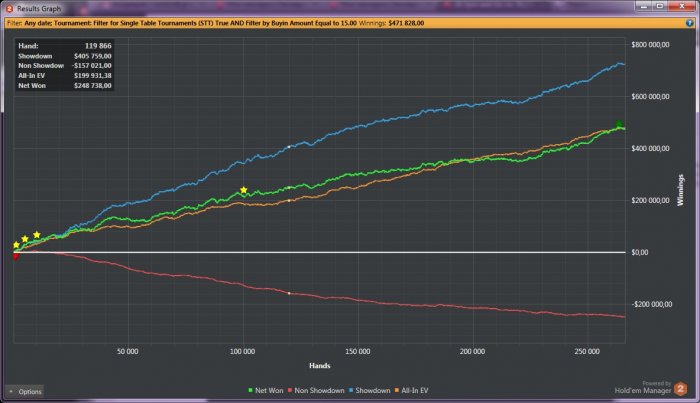The image size is (700, 403).
Task: Click the Showdown $405 759,00 row in info box
Action: coord(65,56)
